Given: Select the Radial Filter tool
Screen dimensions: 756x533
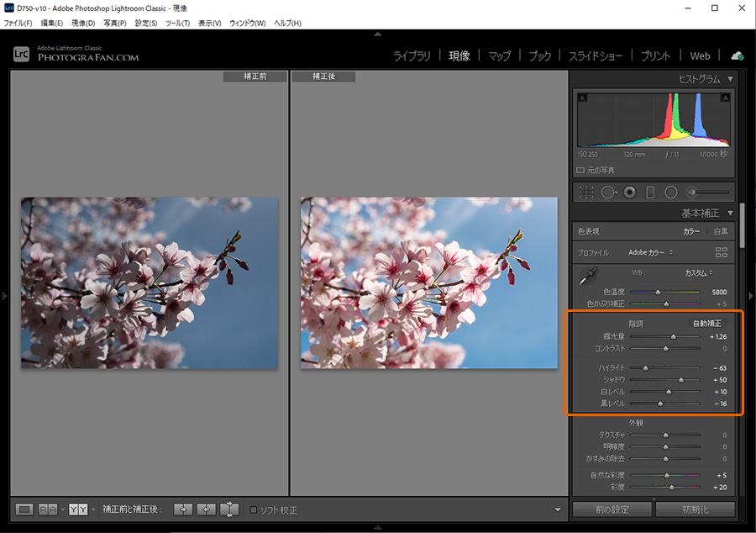Looking at the screenshot, I should [x=670, y=192].
